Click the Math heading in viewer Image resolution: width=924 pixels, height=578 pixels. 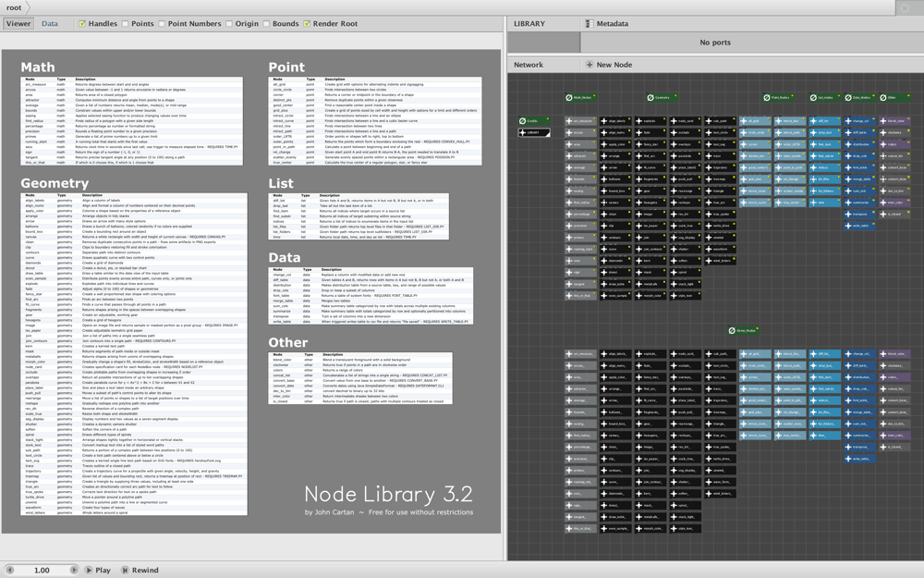point(38,68)
